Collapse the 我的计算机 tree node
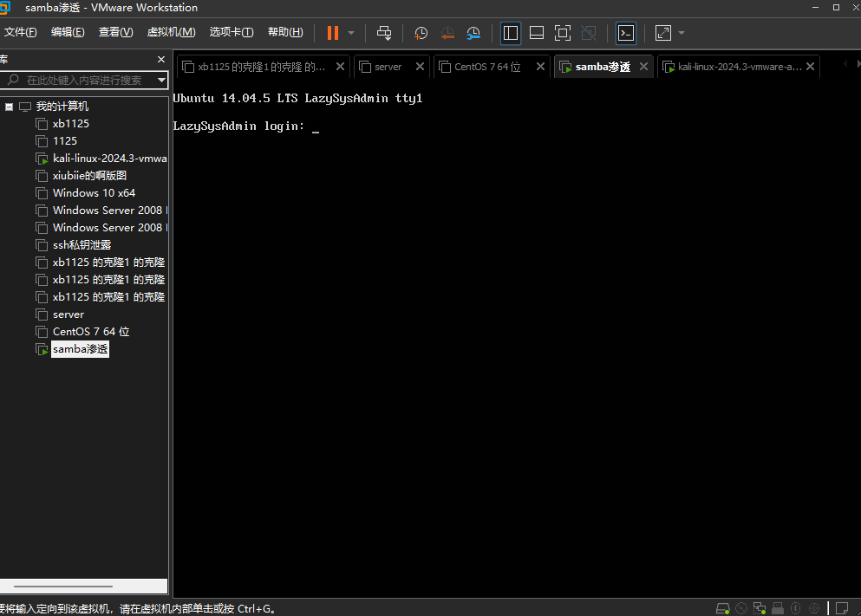This screenshot has height=616, width=861. click(10, 107)
